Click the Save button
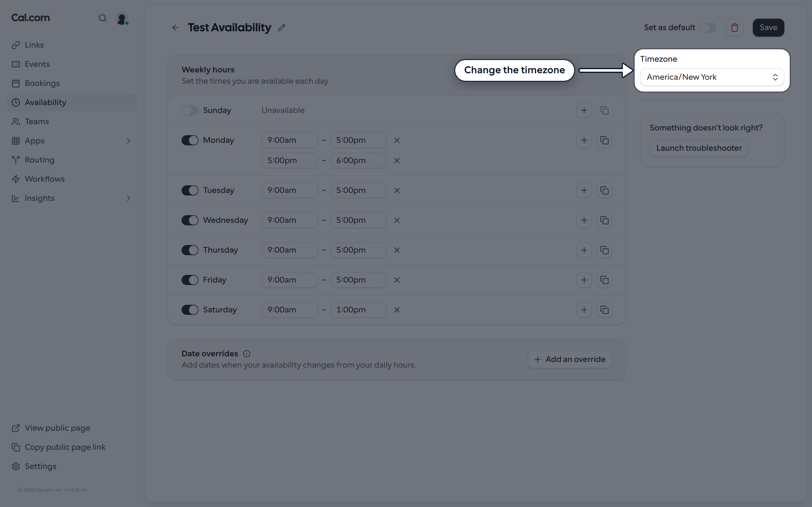The height and width of the screenshot is (507, 812). coord(768,28)
